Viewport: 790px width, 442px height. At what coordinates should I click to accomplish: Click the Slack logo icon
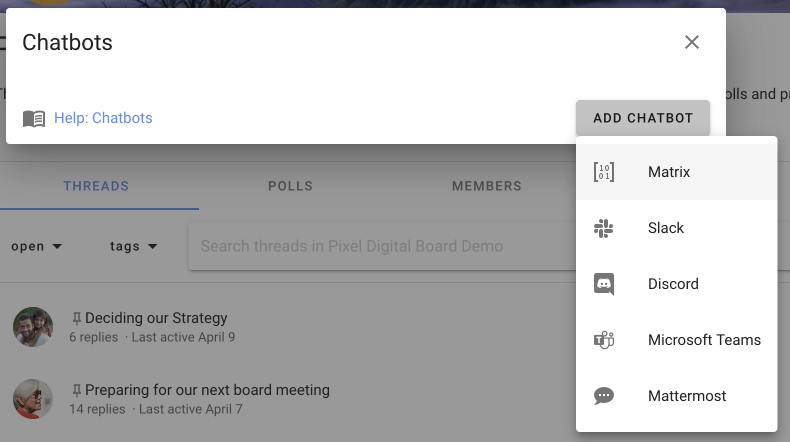point(604,228)
